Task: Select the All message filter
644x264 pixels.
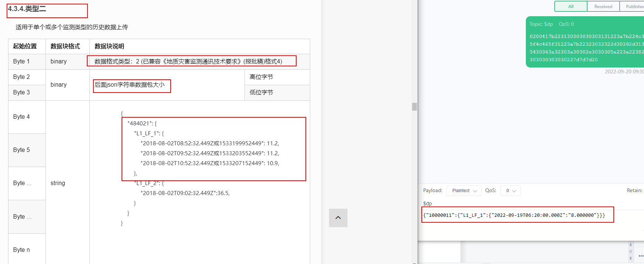Action: (x=571, y=7)
